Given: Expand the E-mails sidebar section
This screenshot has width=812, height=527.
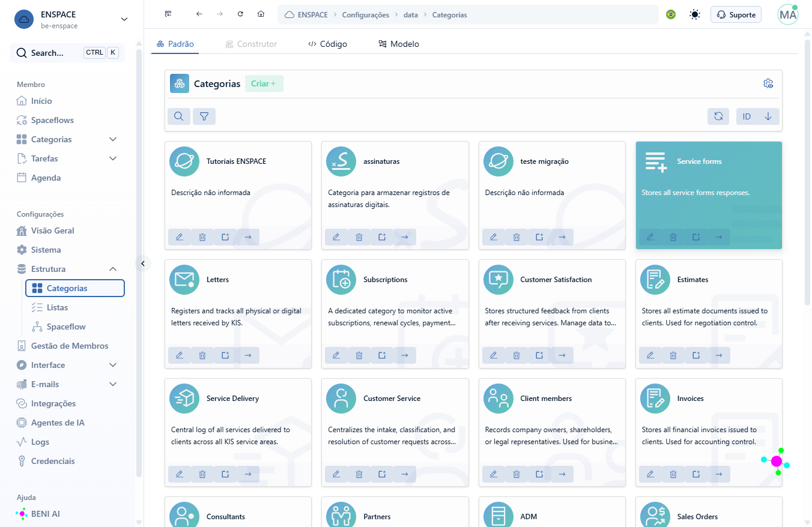Looking at the screenshot, I should point(113,384).
